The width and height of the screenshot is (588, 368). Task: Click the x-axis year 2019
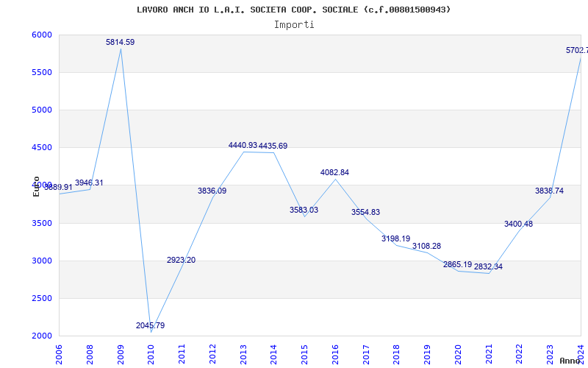tap(428, 355)
